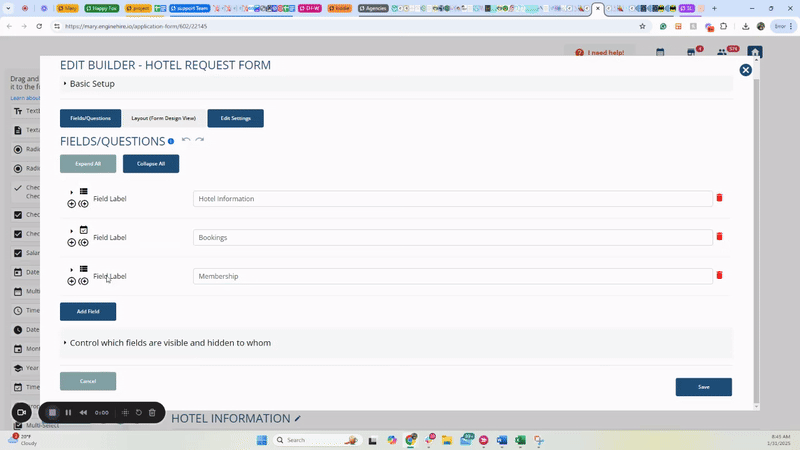
Task: Edit the Membership label input
Action: tap(453, 276)
